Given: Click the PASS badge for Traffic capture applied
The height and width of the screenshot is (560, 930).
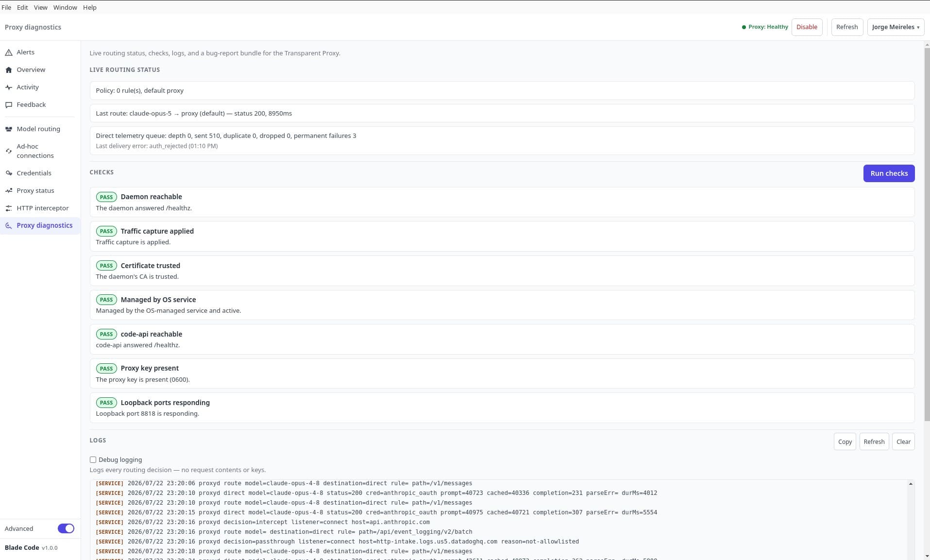Looking at the screenshot, I should (x=106, y=231).
